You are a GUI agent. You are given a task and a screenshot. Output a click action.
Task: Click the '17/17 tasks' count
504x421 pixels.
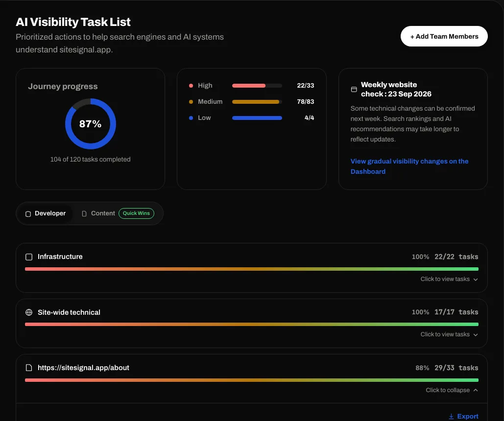click(456, 312)
